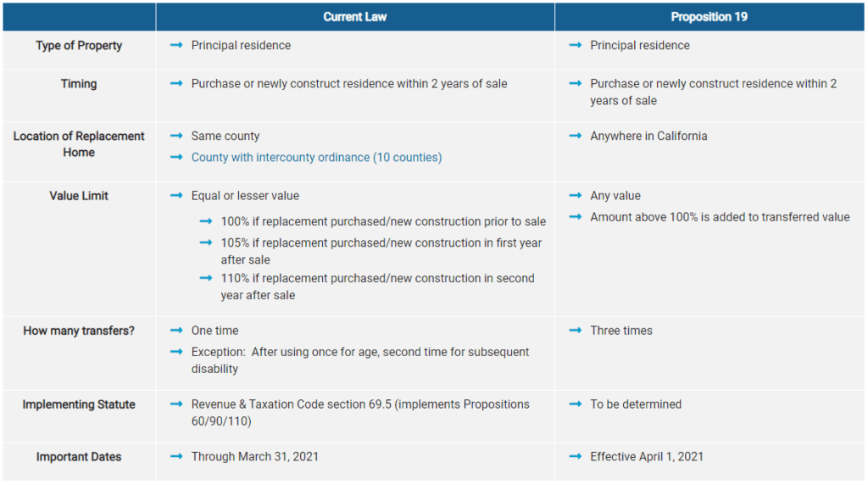Select the 'Proposition 19' column header
The height and width of the screenshot is (485, 868).
pyautogui.click(x=709, y=17)
